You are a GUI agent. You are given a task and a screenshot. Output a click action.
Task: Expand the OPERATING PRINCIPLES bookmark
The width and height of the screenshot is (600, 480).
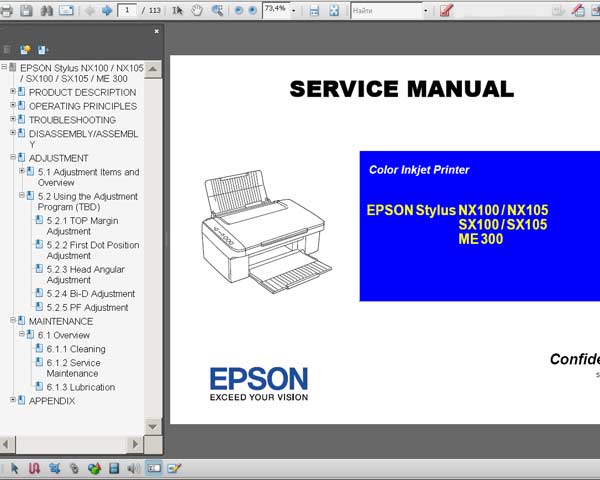(x=13, y=105)
